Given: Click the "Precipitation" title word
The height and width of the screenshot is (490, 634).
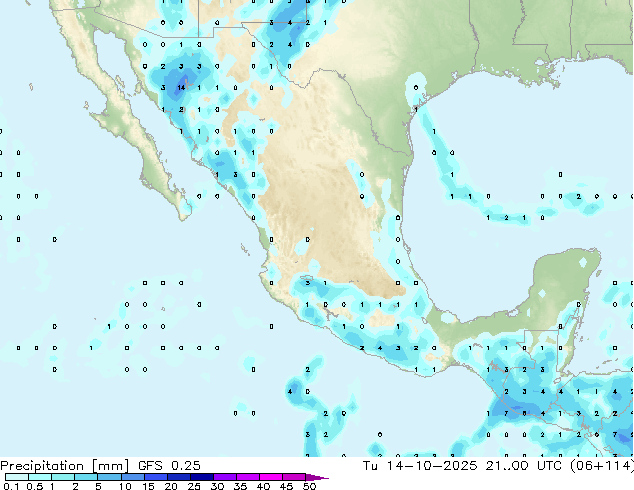Looking at the screenshot, I should [42, 466].
